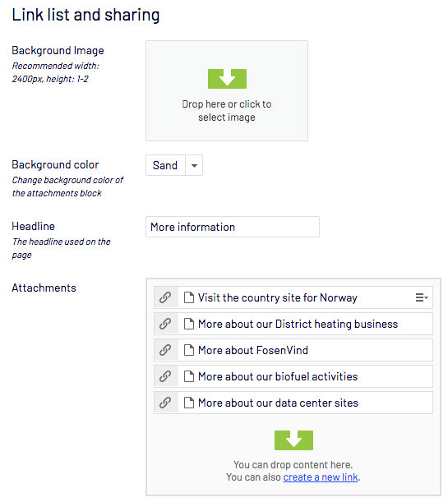This screenshot has width=448, height=502.
Task: Click link icon beside Visit the country site for Norway
Action: click(165, 297)
